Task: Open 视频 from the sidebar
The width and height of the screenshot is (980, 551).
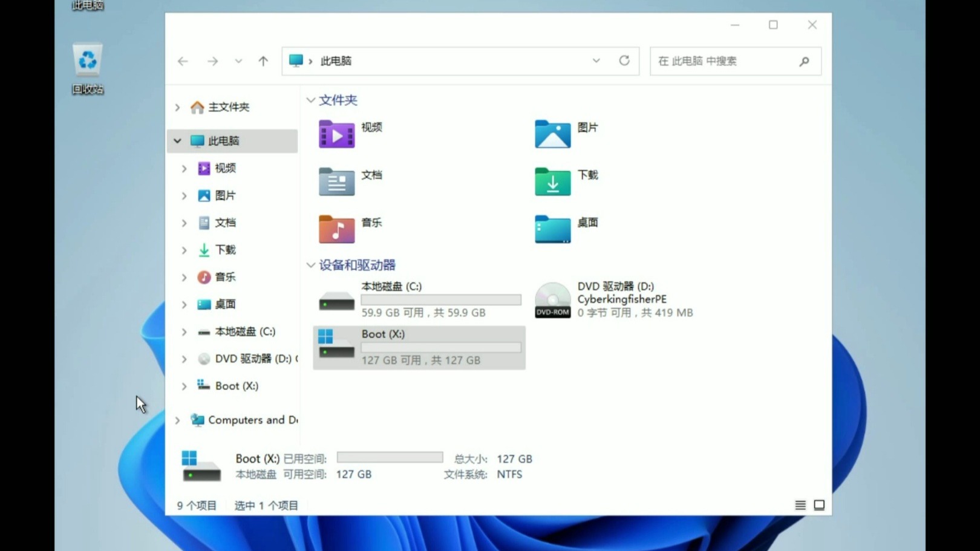Action: click(217, 168)
